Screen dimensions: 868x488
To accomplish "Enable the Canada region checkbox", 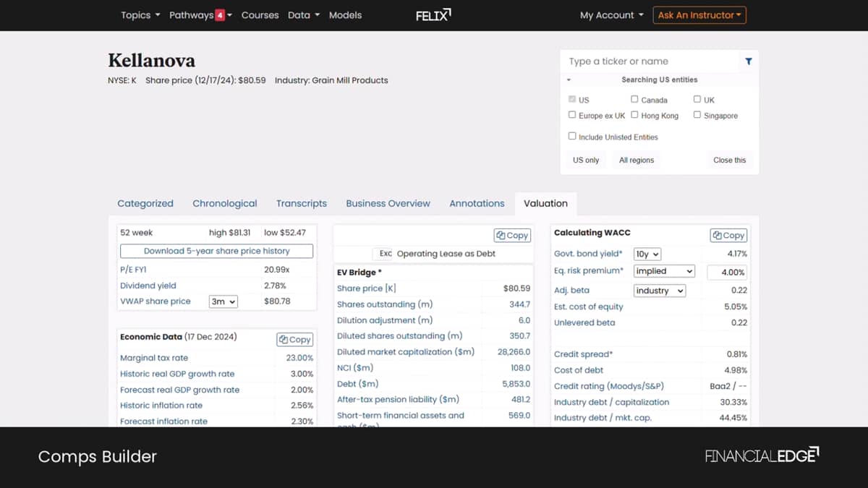I will pos(634,99).
